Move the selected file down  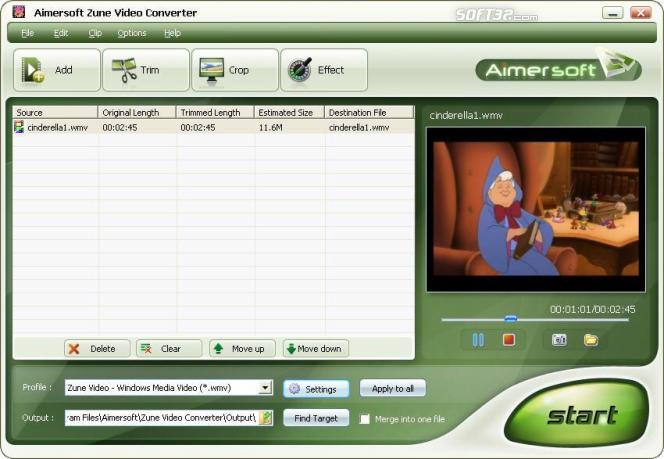click(316, 348)
